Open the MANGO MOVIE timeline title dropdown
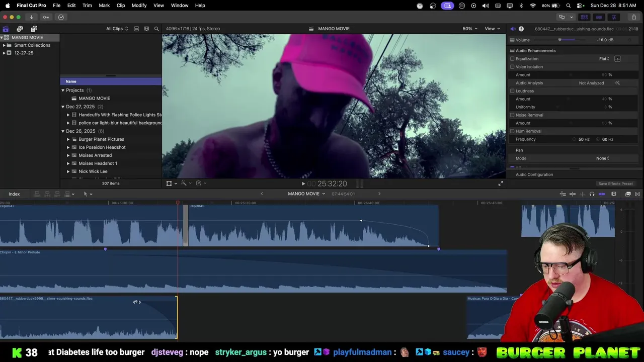The width and height of the screenshot is (644, 362). coord(306,194)
